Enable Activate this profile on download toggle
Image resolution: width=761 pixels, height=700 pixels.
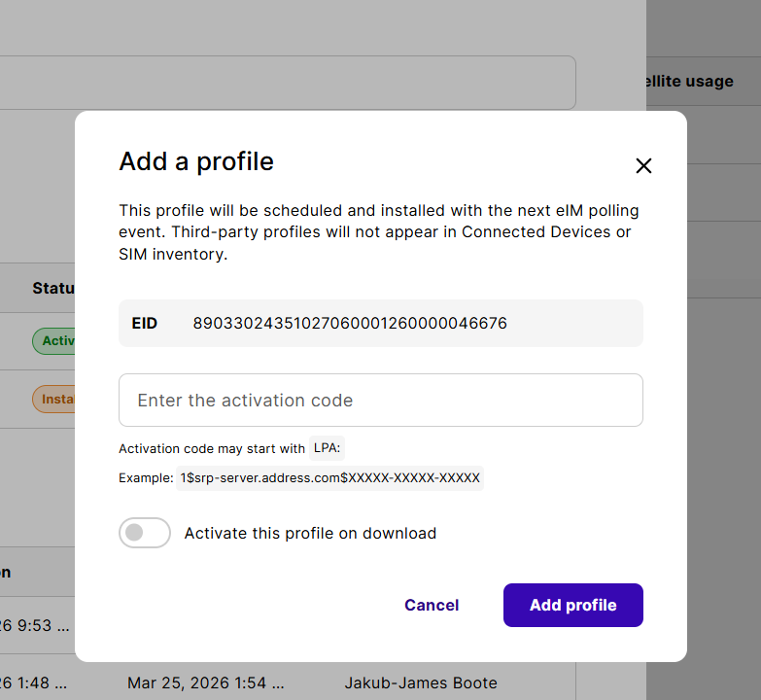(145, 533)
